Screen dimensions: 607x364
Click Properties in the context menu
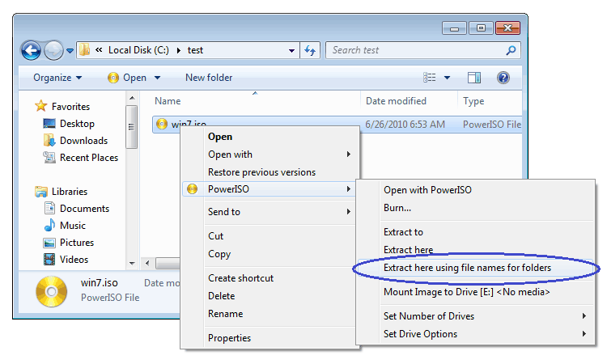[229, 338]
